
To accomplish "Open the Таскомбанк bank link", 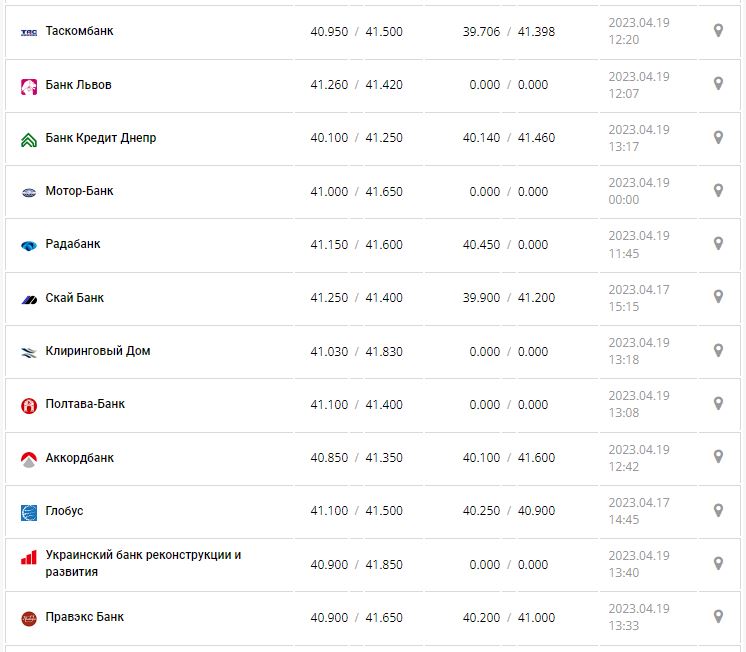I will (x=80, y=31).
